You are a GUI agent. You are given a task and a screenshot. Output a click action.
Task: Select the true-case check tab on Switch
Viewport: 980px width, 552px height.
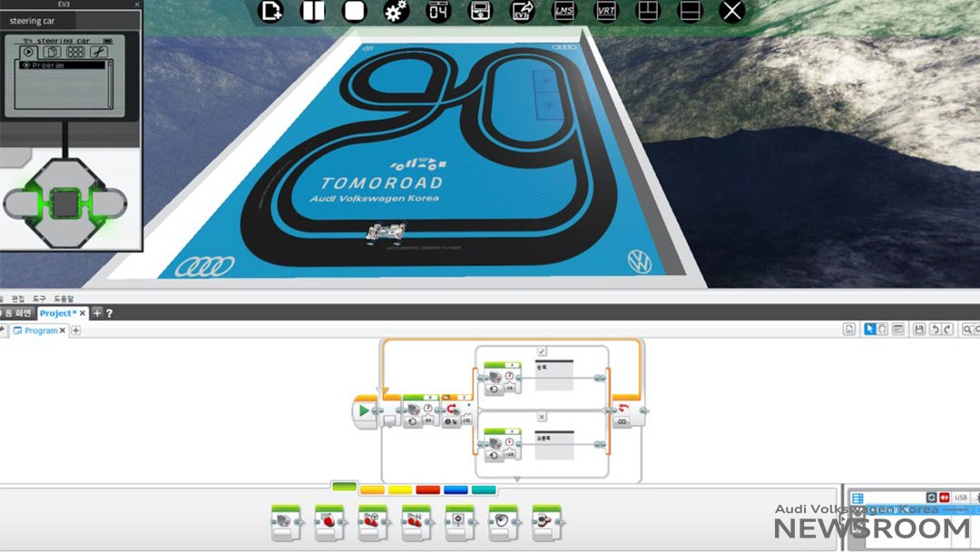pyautogui.click(x=542, y=351)
